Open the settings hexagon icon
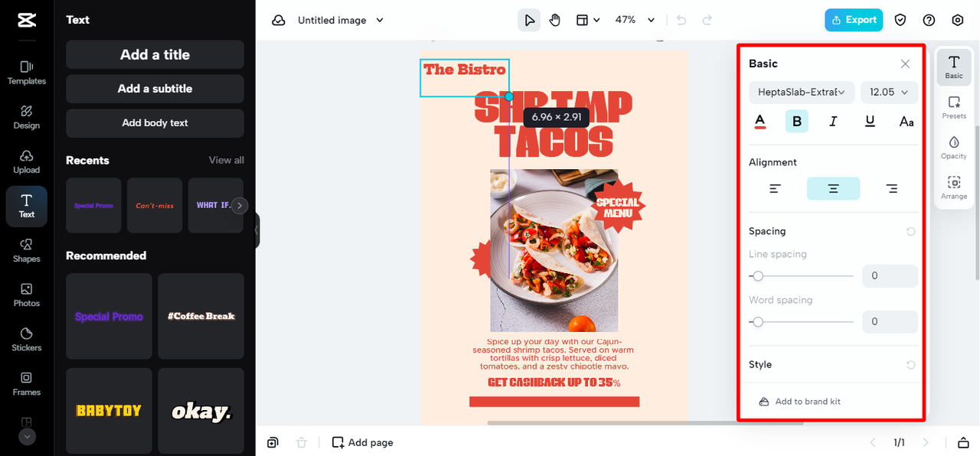The height and width of the screenshot is (456, 980). click(958, 20)
